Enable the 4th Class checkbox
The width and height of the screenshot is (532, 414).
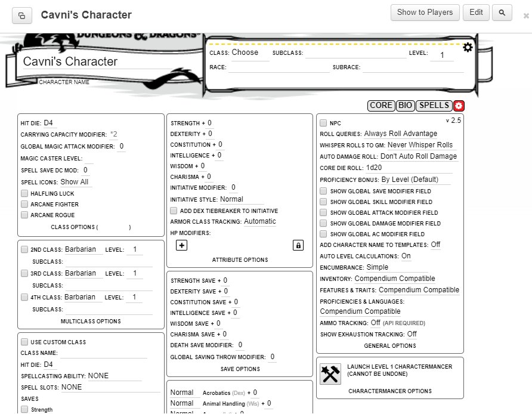24,297
